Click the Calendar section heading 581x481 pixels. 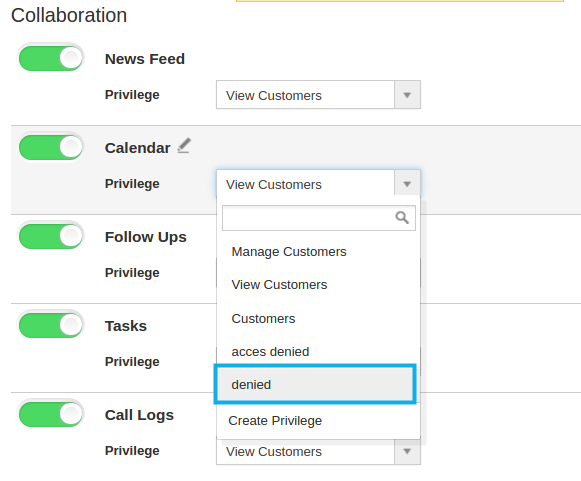[137, 148]
